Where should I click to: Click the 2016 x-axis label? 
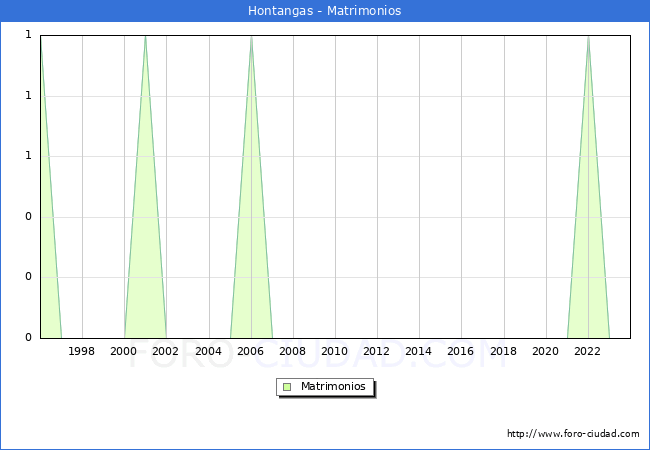[x=461, y=351]
